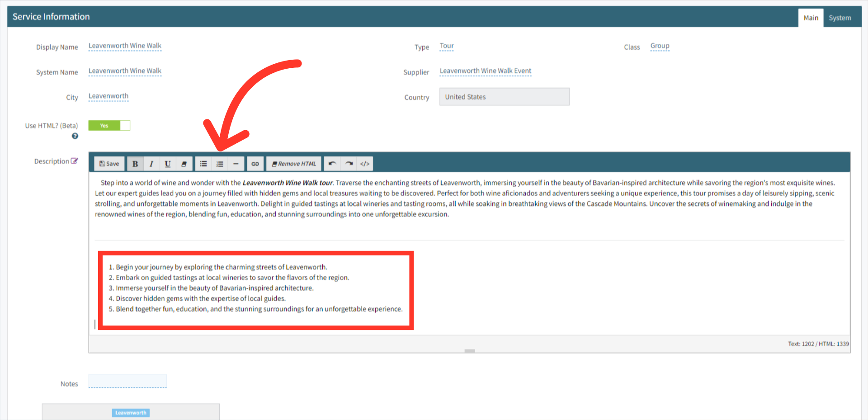Viewport: 868px width, 420px height.
Task: Click list item 'Discover hidden gems'
Action: (201, 298)
